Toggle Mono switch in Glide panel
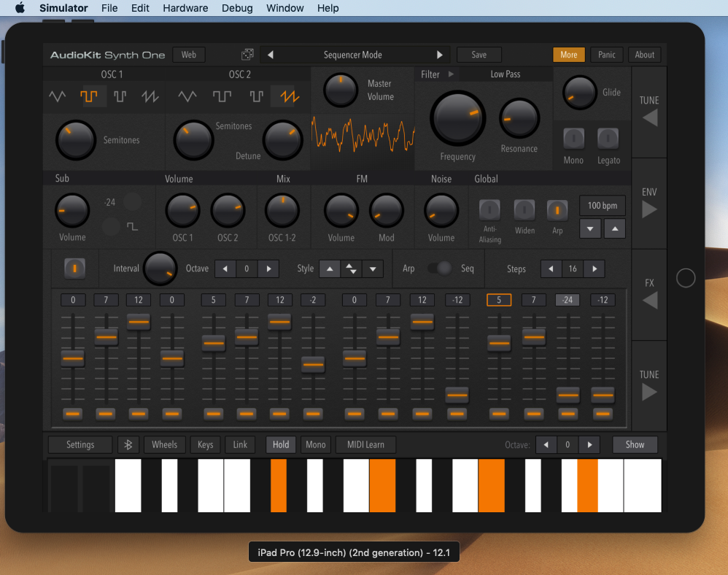 tap(573, 139)
